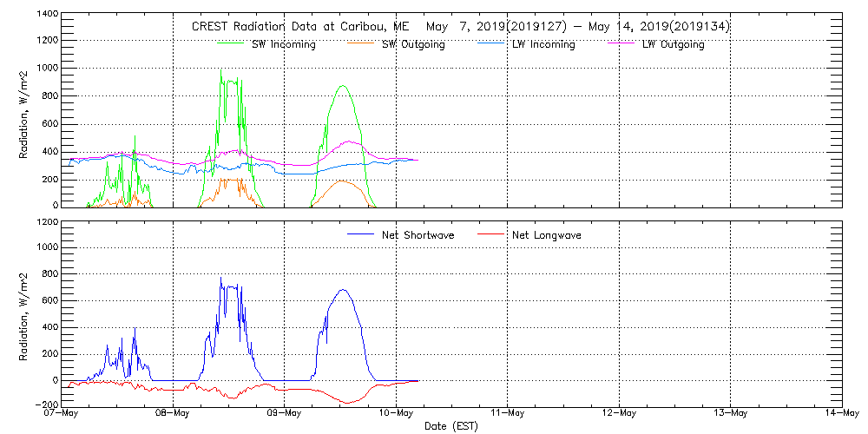
Task: Click the upper chart's Radiation W/m^2 axis title
Action: pos(24,111)
